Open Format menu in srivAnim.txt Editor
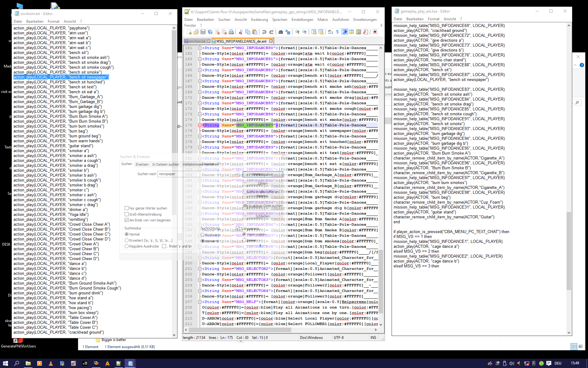Screen dimensions: 588x368 [x=54, y=21]
